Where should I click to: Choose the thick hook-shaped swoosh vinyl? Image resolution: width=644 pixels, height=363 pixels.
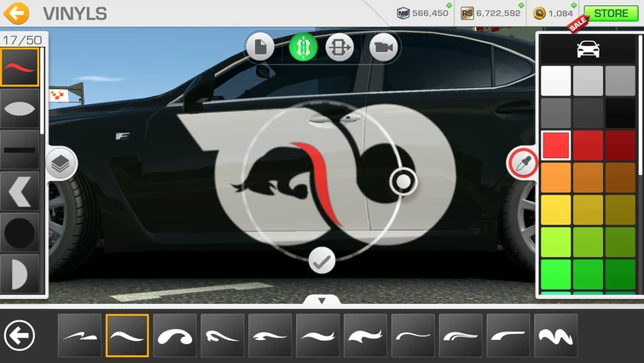(x=175, y=336)
